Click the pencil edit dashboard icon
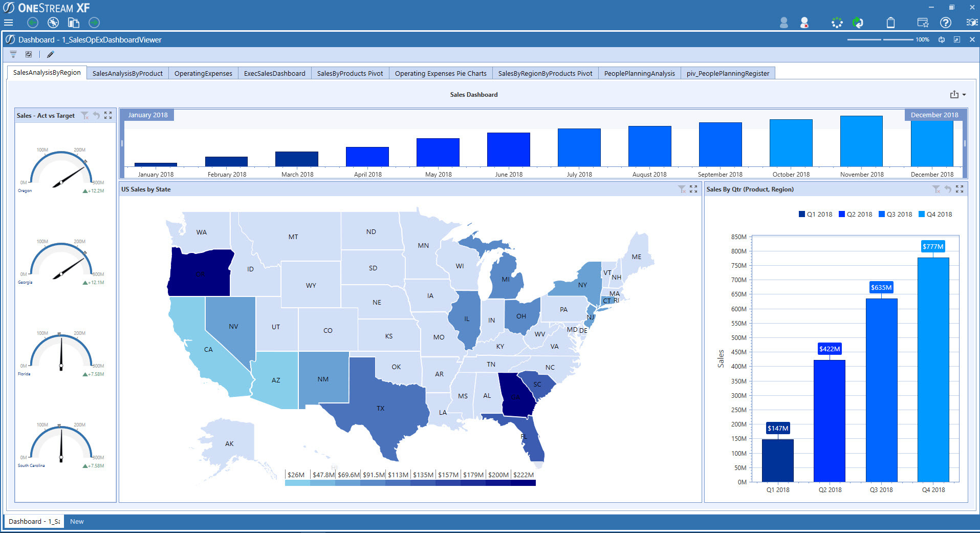This screenshot has width=980, height=533. pos(50,54)
